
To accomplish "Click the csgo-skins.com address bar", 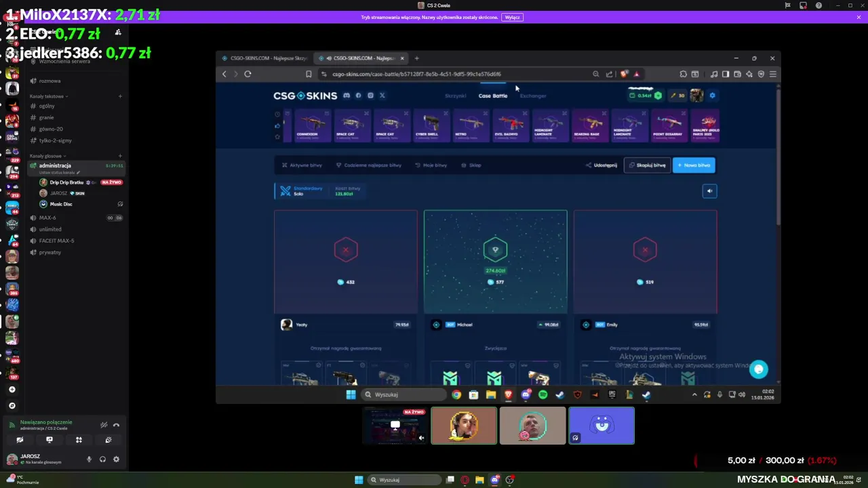I will [454, 74].
